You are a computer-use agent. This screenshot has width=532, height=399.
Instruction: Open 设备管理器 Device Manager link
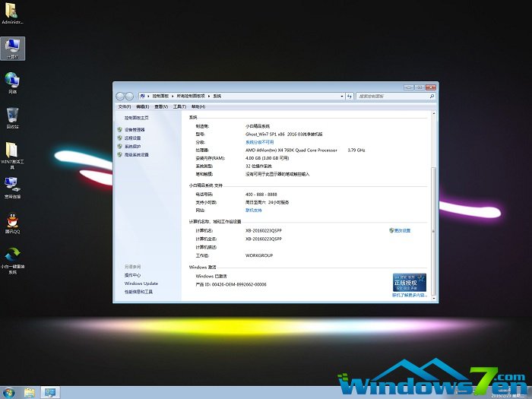click(135, 130)
